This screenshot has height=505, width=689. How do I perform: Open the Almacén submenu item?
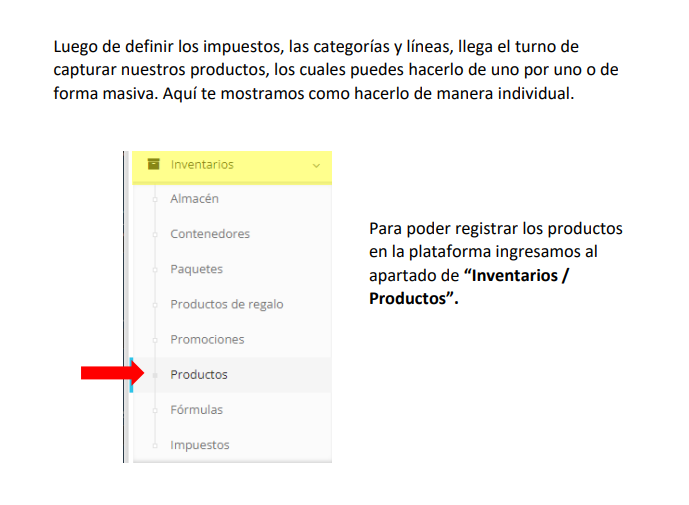pos(194,199)
